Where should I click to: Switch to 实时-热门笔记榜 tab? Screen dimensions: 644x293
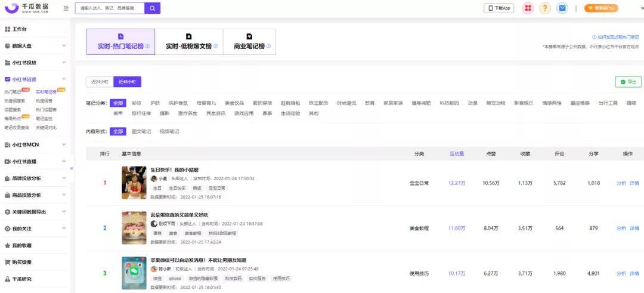click(x=120, y=42)
